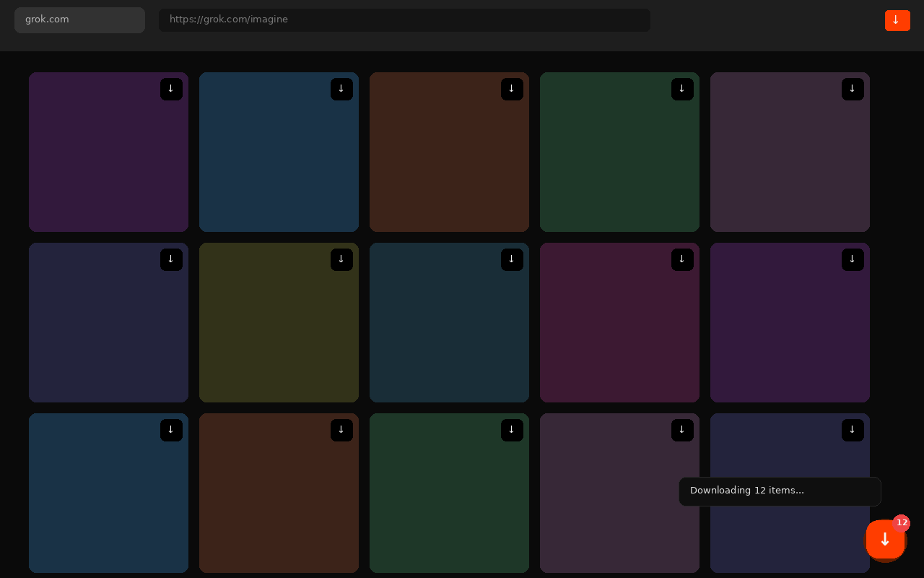Click the red 12 count badge
The width and height of the screenshot is (924, 578).
[902, 523]
